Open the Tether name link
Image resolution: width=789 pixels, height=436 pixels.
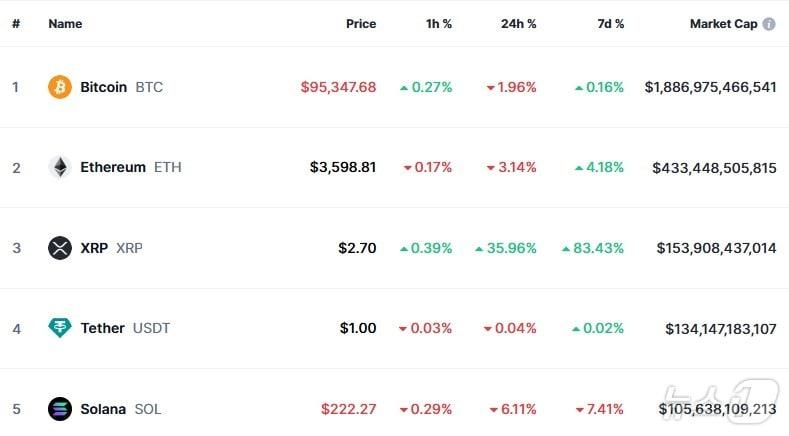[102, 328]
